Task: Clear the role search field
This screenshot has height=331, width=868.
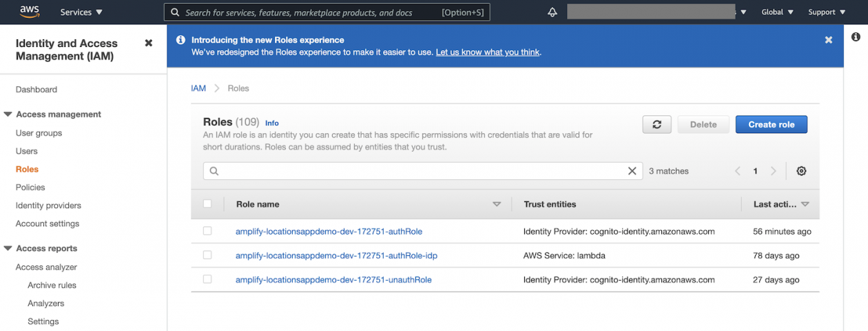Action: [632, 171]
